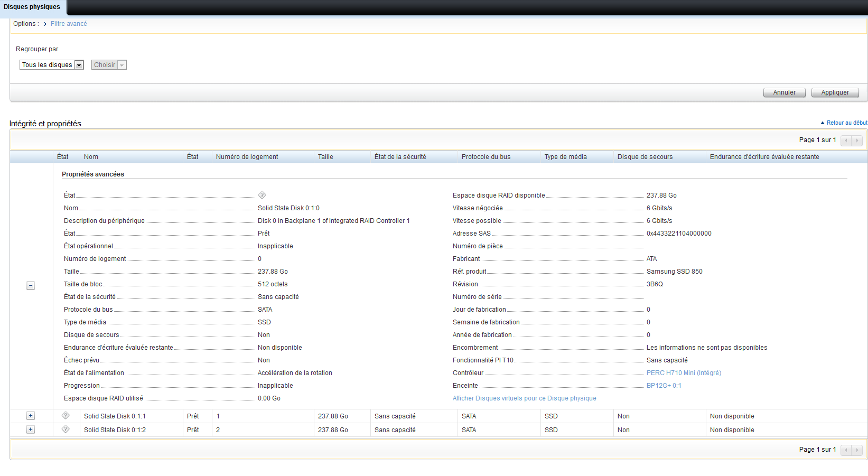Image resolution: width=868 pixels, height=476 pixels.
Task: Click previous page arrow in top pager
Action: tap(846, 141)
